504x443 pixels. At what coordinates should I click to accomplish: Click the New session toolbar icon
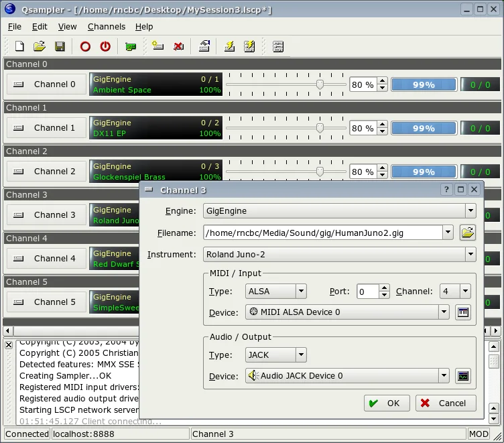click(x=19, y=46)
